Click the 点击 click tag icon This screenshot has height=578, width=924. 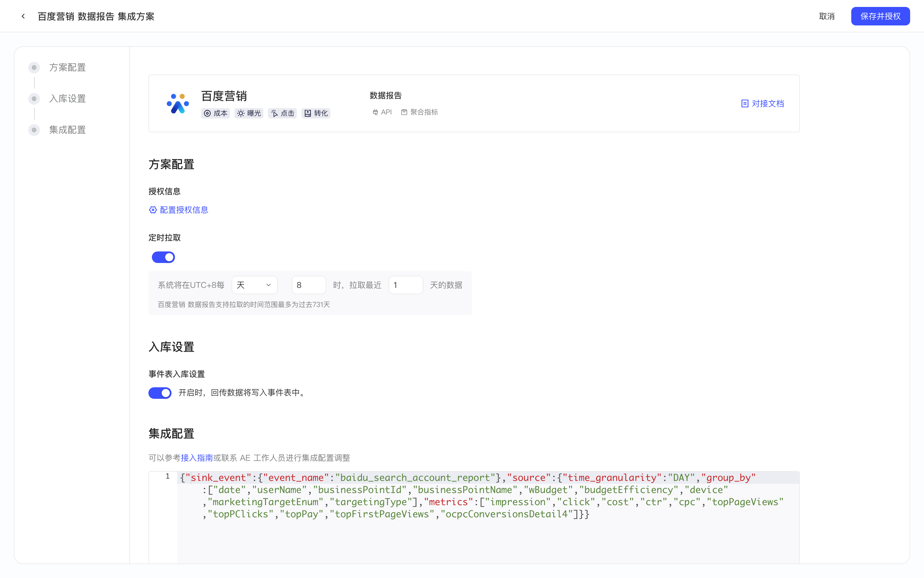[274, 113]
